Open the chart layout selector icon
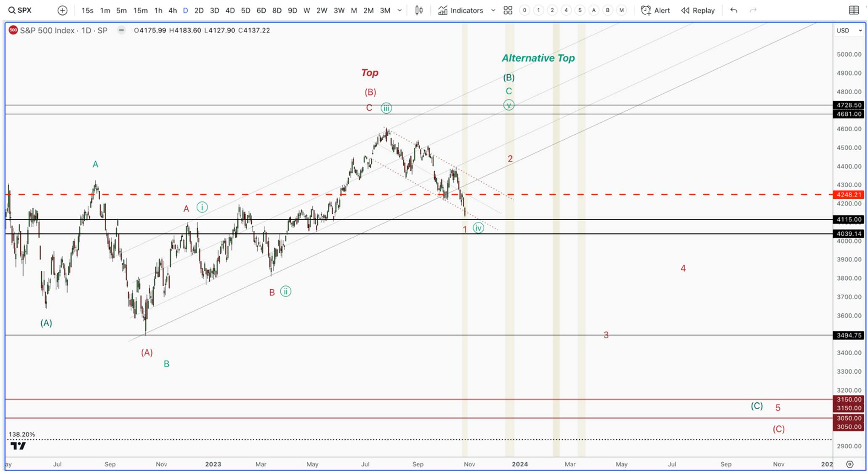 click(854, 10)
